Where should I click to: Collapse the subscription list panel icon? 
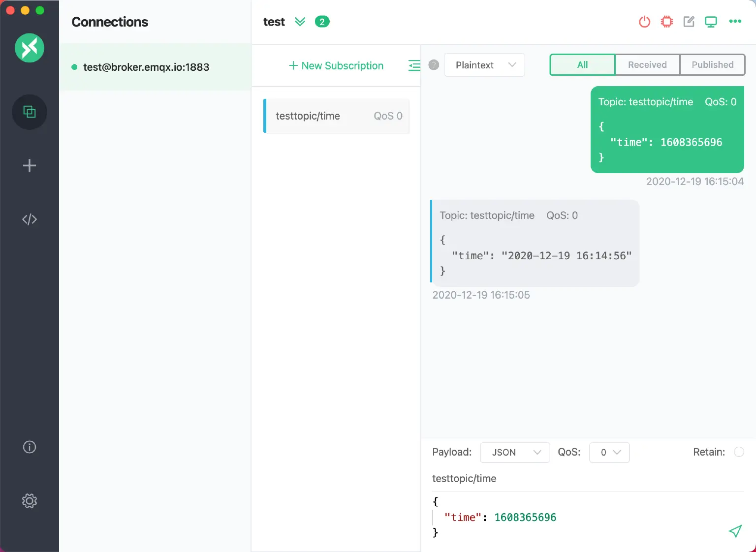click(x=414, y=65)
